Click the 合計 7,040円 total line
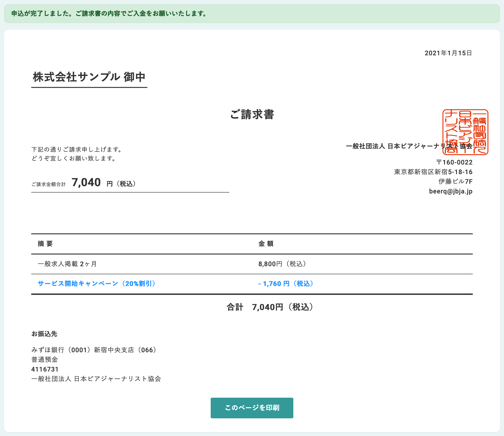This screenshot has height=436, width=504. coord(270,307)
